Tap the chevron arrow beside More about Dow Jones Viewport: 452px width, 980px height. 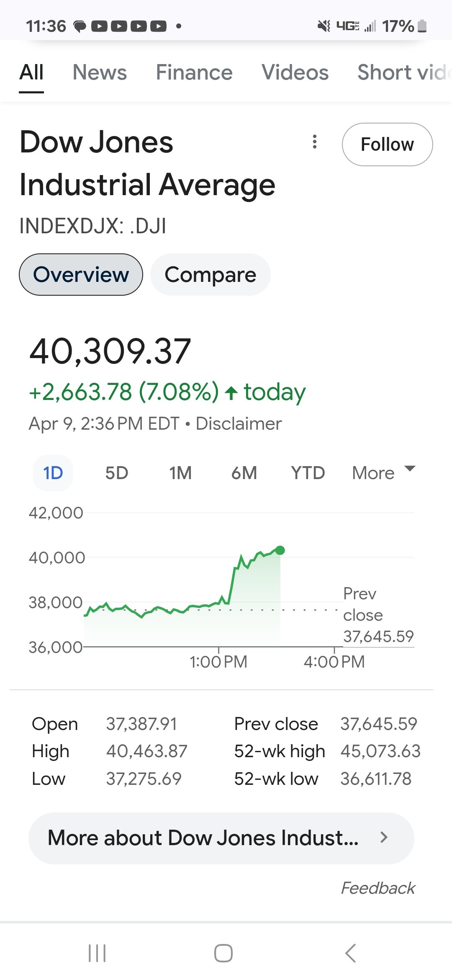[x=384, y=837]
